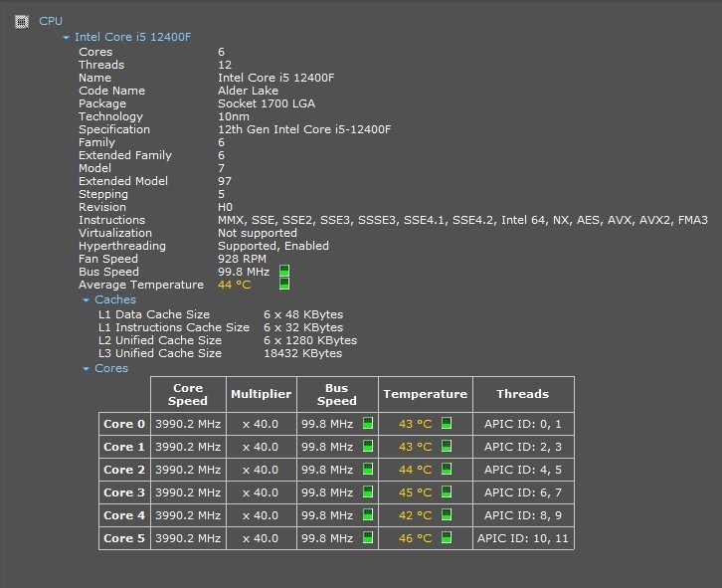Click the Socket 1700 LGA value

point(267,103)
